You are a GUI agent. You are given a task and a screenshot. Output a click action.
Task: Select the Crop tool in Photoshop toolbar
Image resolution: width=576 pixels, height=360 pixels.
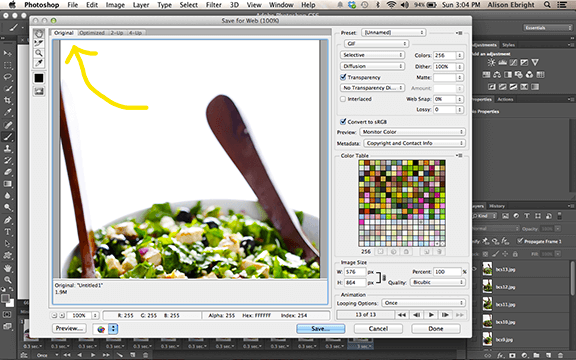7,100
